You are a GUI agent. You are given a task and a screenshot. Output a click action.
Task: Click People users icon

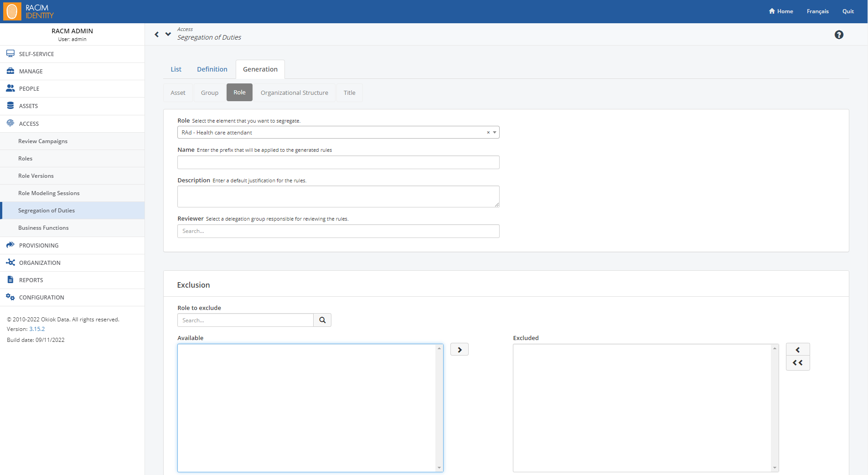10,88
